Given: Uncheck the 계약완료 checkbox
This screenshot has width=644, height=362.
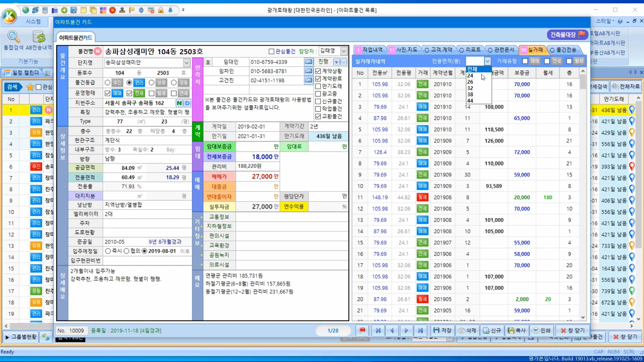Looking at the screenshot, I should coord(318,78).
